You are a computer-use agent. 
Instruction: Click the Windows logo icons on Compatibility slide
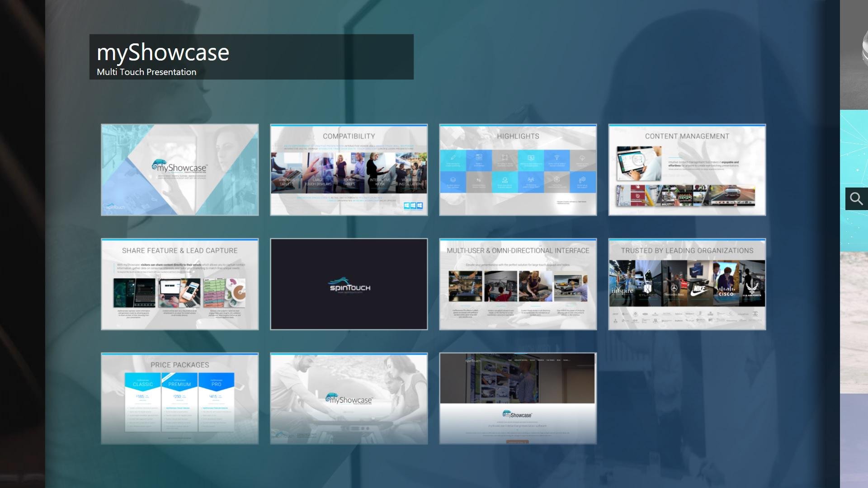tap(413, 206)
